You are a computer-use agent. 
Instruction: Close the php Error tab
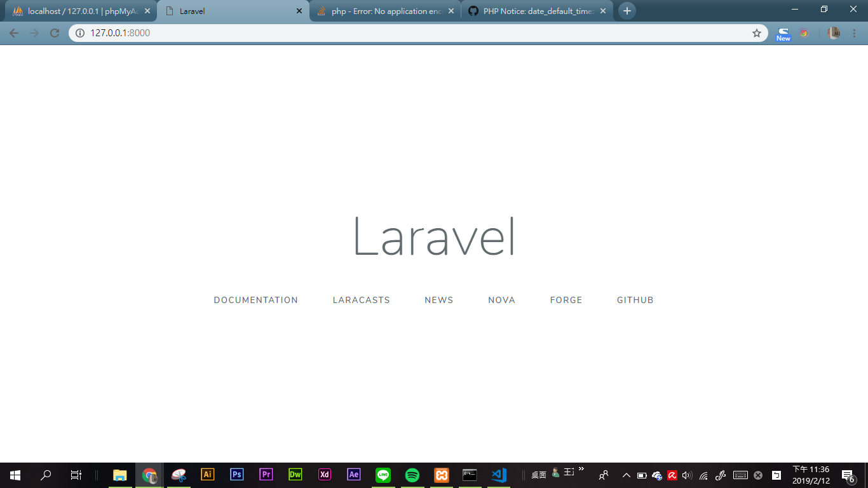[451, 11]
